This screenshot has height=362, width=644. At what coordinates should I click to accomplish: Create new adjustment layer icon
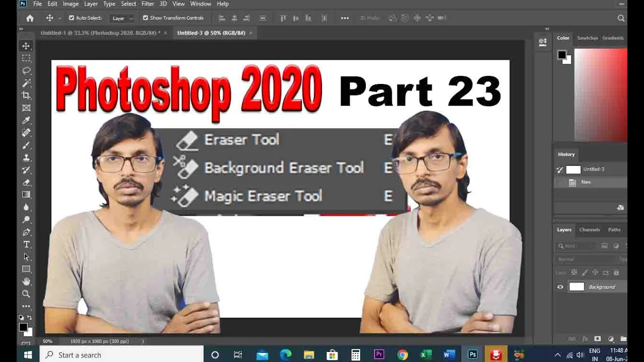610,339
